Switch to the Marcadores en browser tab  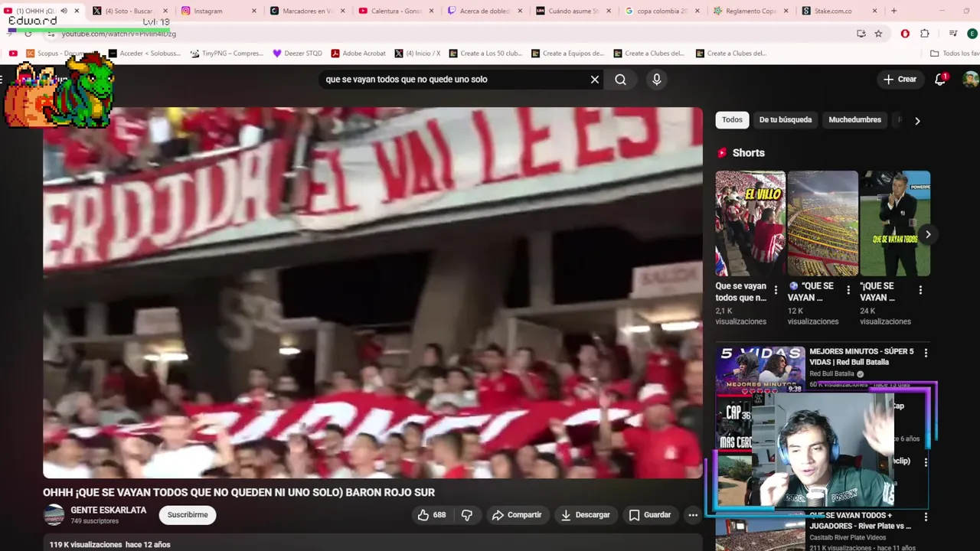(x=306, y=11)
